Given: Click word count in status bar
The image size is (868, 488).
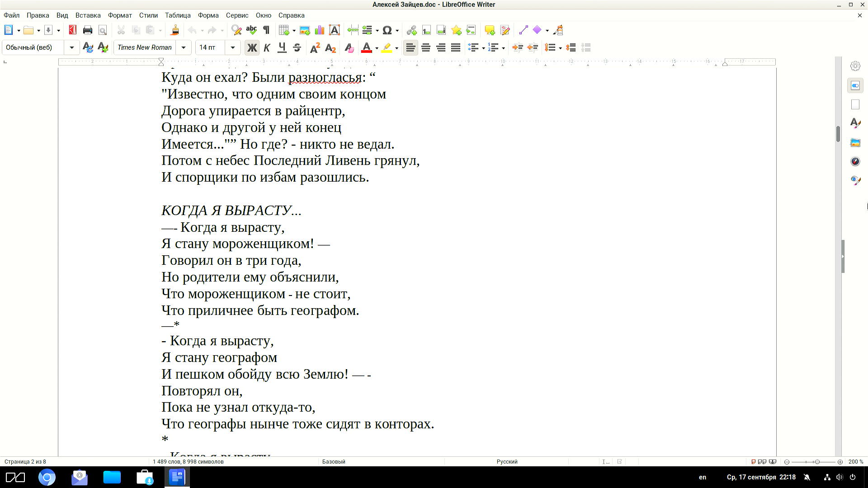Looking at the screenshot, I should 188,461.
